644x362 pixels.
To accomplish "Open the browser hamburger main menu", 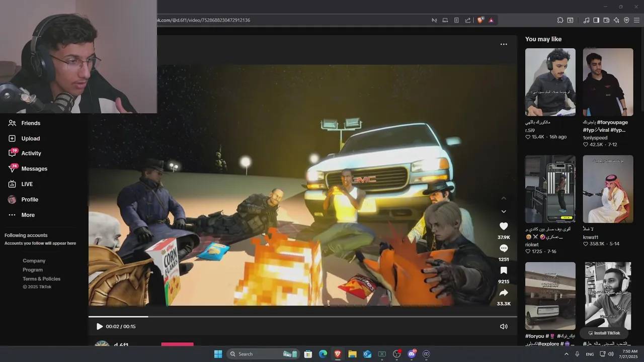I will coord(637,20).
